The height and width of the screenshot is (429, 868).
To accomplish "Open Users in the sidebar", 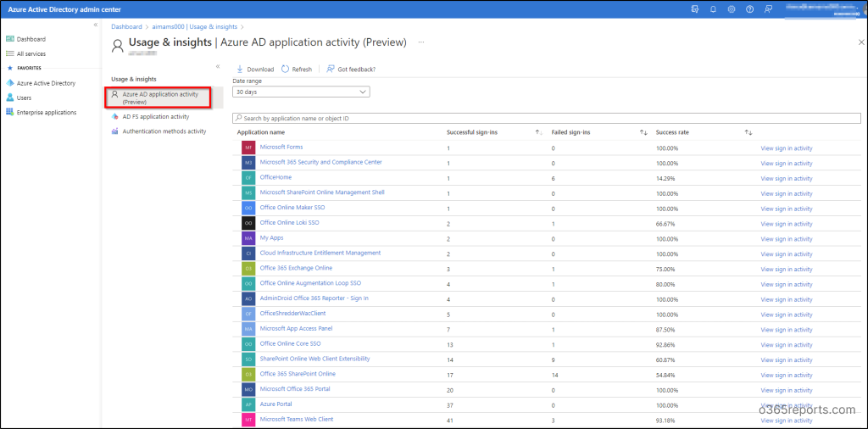I will [x=24, y=97].
